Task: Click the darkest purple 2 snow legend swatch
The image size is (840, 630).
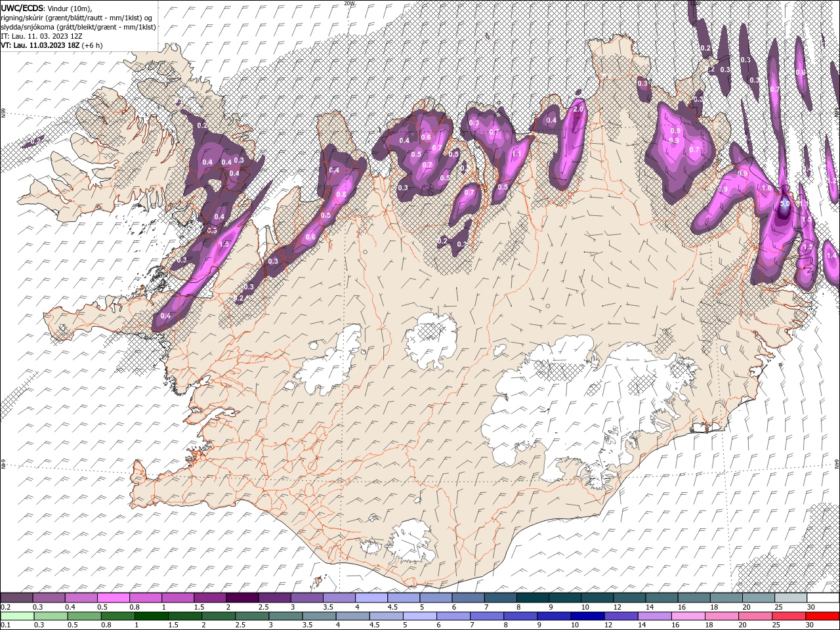Action: [x=242, y=598]
